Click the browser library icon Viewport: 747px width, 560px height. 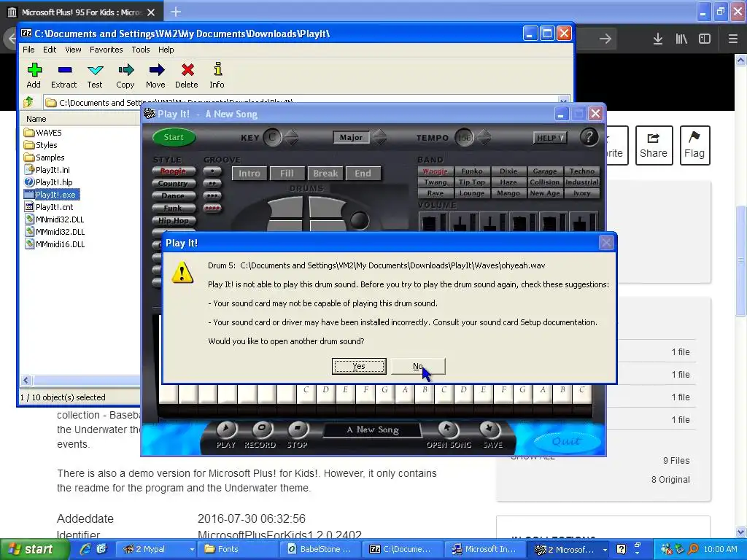pos(681,39)
